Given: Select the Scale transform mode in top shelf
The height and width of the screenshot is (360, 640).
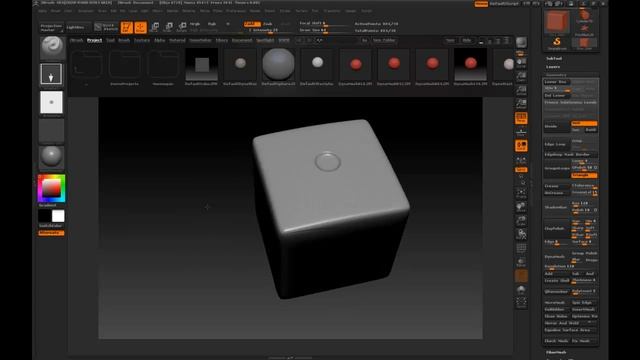Looking at the screenshot, I should pos(168,27).
